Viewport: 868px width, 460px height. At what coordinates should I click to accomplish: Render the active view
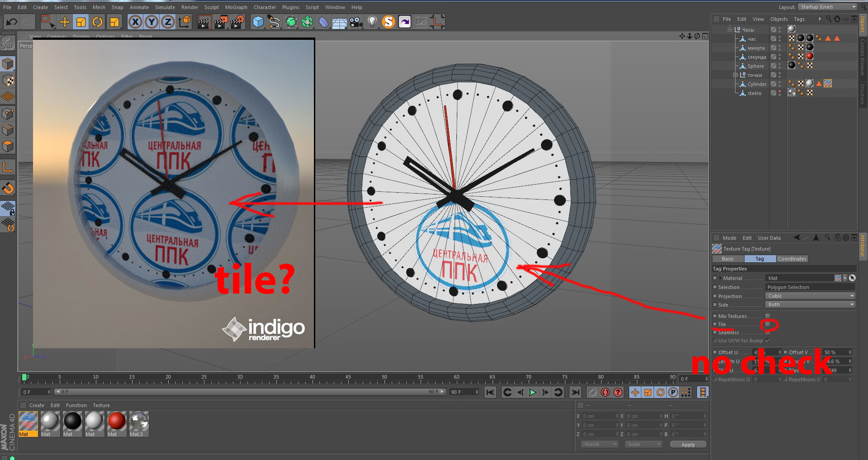(x=204, y=22)
